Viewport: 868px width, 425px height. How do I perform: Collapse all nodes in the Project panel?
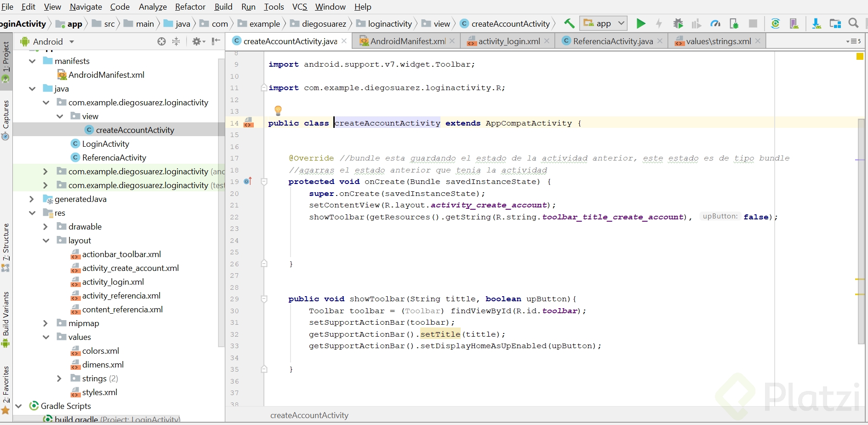176,41
